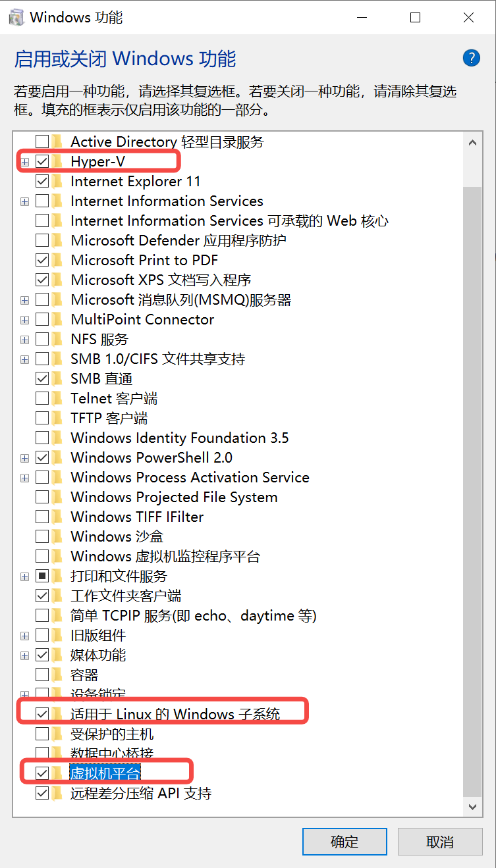Select Internet Information Services 可承载的 Web 核心 row
496x868 pixels.
tap(230, 220)
